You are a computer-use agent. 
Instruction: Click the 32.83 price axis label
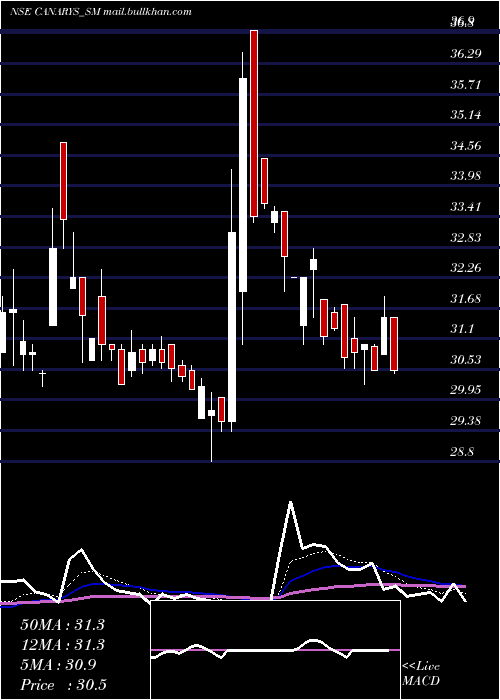pos(466,238)
